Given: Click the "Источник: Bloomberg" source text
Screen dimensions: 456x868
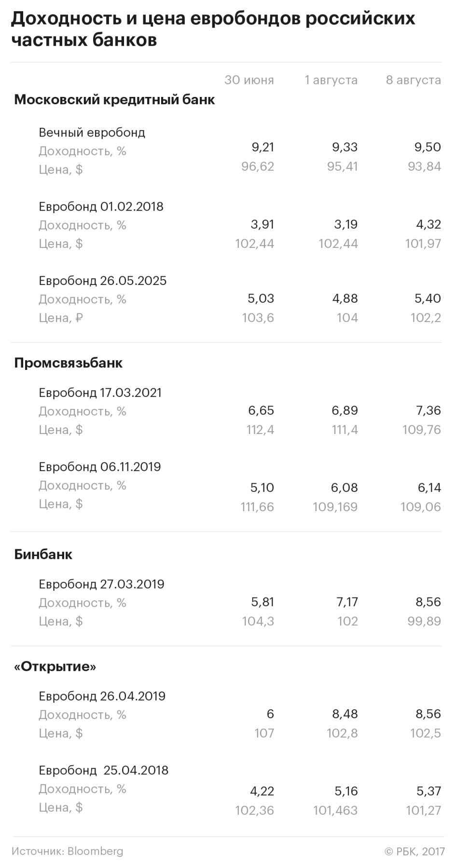Looking at the screenshot, I should [x=67, y=851].
